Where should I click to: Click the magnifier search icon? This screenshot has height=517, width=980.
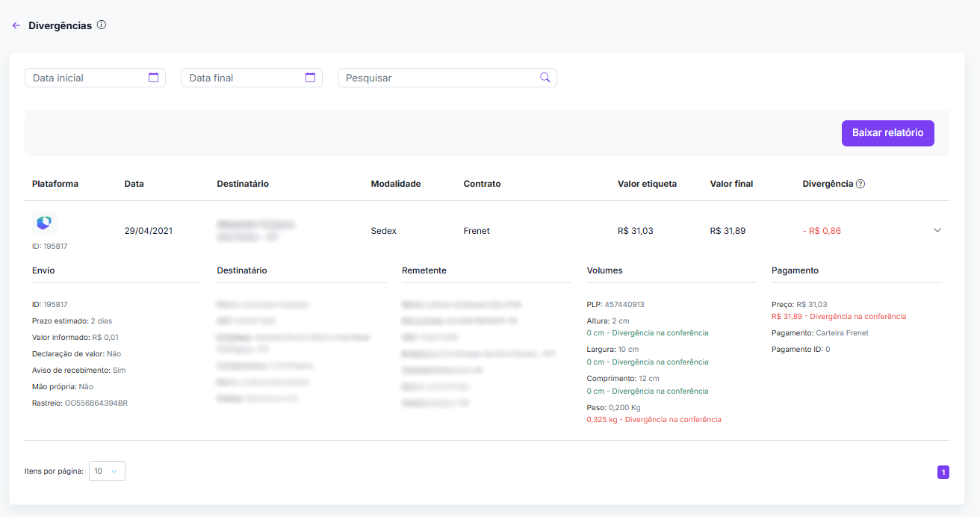pos(545,78)
